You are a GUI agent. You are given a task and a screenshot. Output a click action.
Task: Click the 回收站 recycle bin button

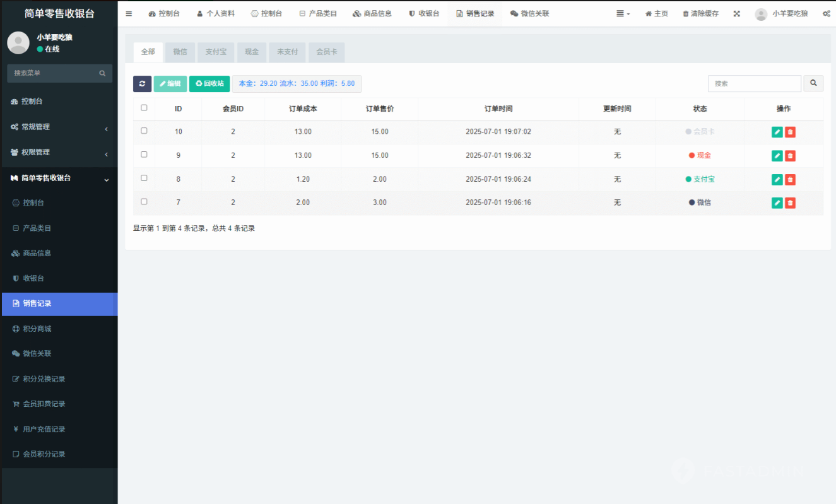[x=209, y=84]
